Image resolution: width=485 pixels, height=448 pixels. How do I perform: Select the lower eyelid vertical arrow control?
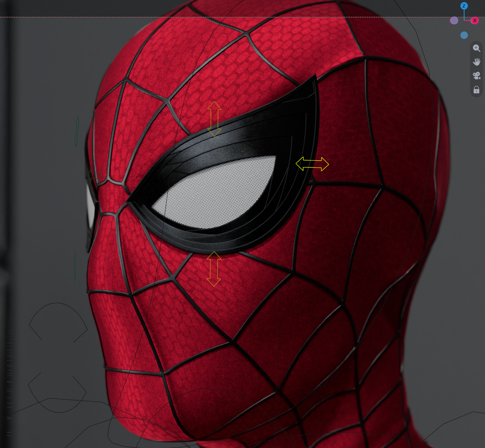[x=214, y=268]
